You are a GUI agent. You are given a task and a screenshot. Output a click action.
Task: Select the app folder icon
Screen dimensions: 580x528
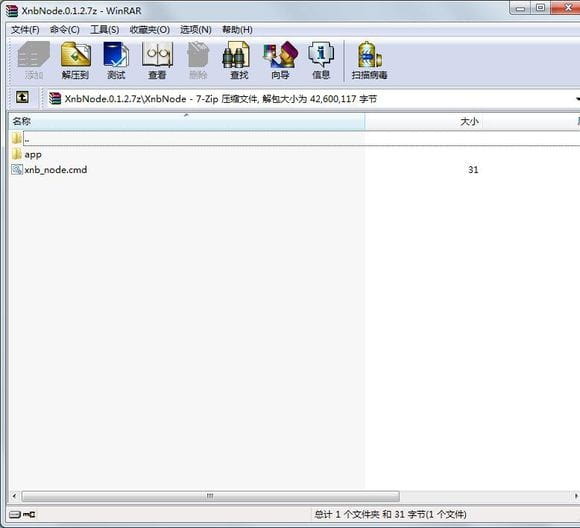(x=17, y=154)
